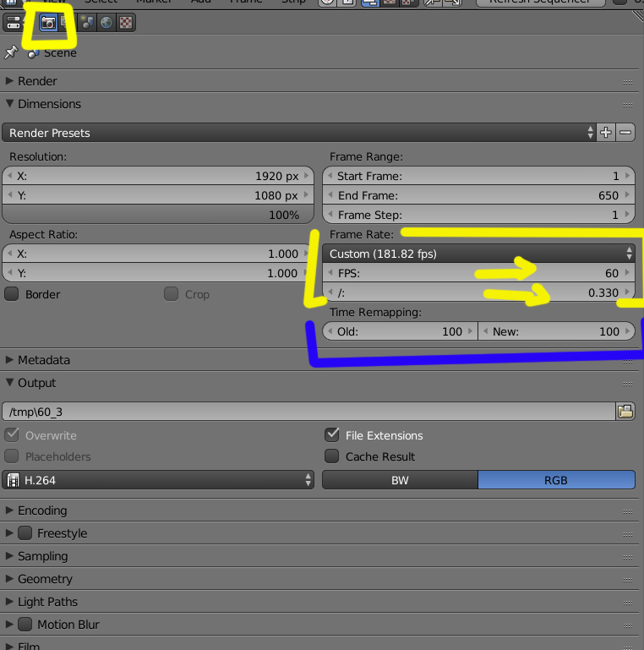Open the Render Presets dropdown
Screen dimensions: 644x650
pos(299,133)
